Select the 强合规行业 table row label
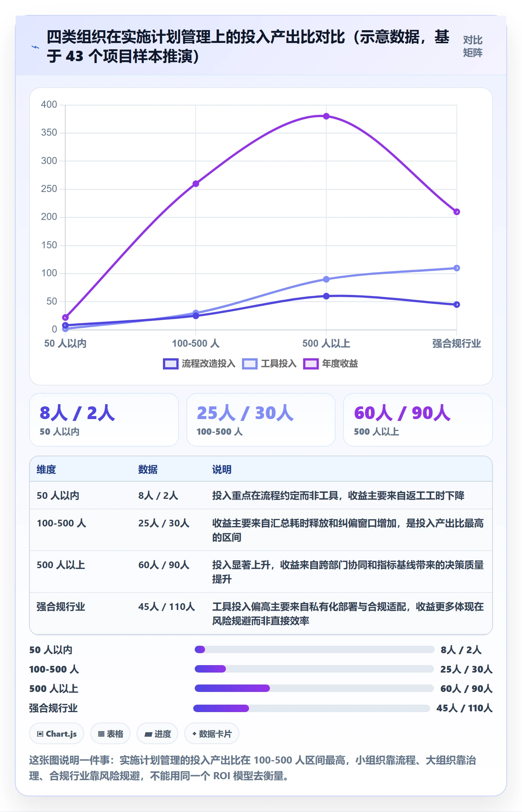 61,607
